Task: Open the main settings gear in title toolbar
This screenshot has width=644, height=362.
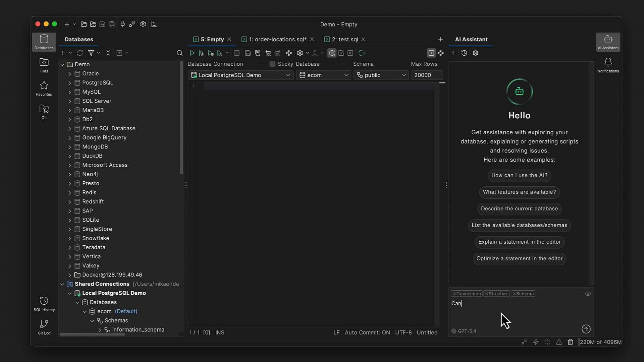Action: [143, 24]
